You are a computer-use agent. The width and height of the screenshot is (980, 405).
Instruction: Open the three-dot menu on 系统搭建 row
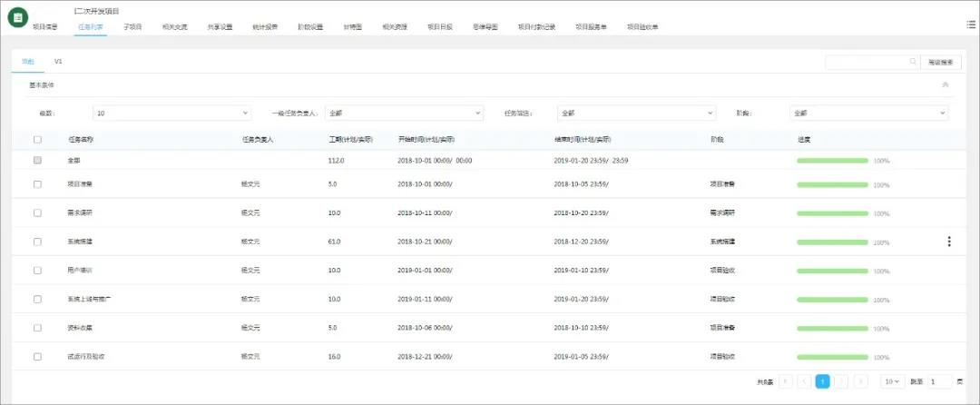(949, 242)
